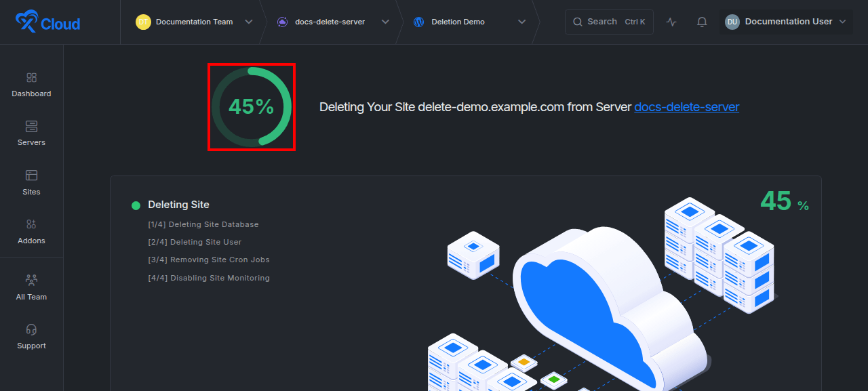Open the docs-delete-server link
Viewport: 868px width, 391px height.
pos(686,107)
